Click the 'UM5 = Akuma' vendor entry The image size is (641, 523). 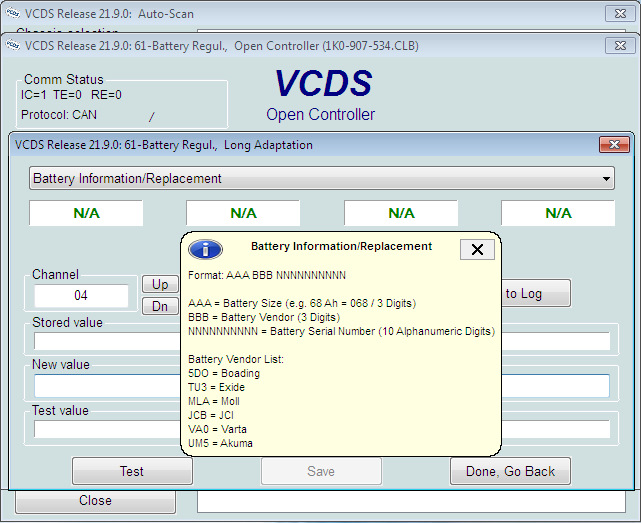pyautogui.click(x=220, y=443)
